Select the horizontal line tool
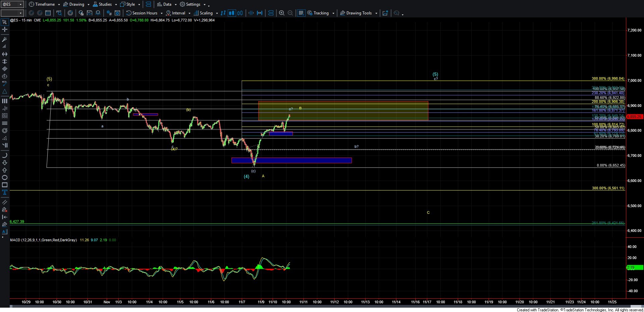Viewport: 644px width, 312px height. tap(5, 54)
